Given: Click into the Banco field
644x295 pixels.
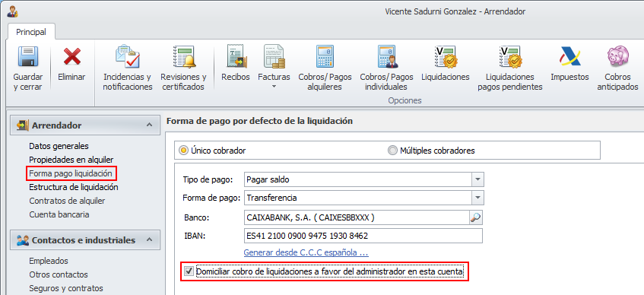Looking at the screenshot, I should (357, 217).
